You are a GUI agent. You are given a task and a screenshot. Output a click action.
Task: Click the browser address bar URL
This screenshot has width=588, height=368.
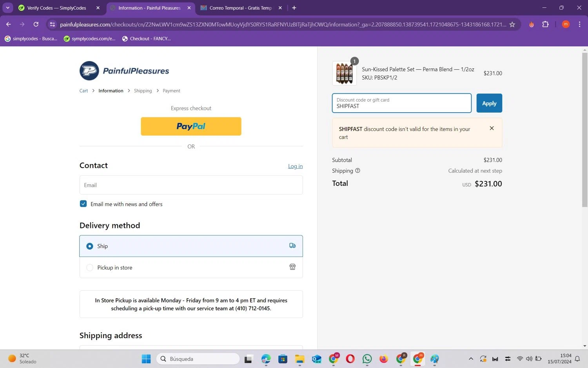click(x=283, y=24)
